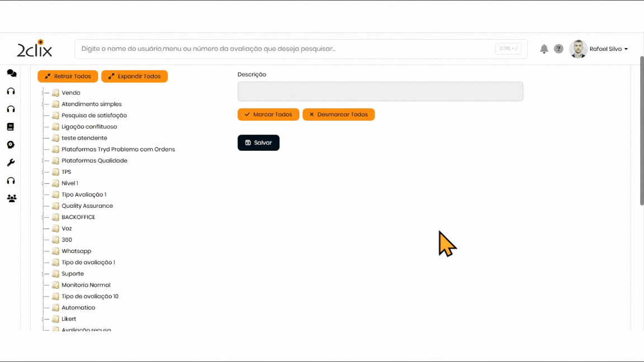Click Desmarcar Todos to uncheck all

click(x=338, y=115)
